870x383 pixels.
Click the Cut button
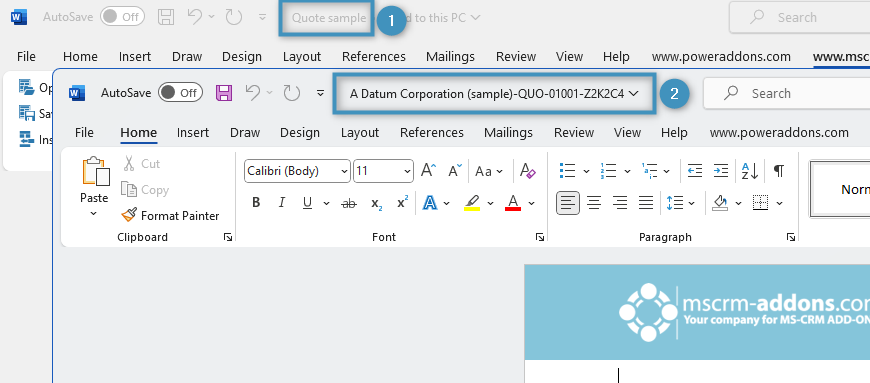coord(141,164)
